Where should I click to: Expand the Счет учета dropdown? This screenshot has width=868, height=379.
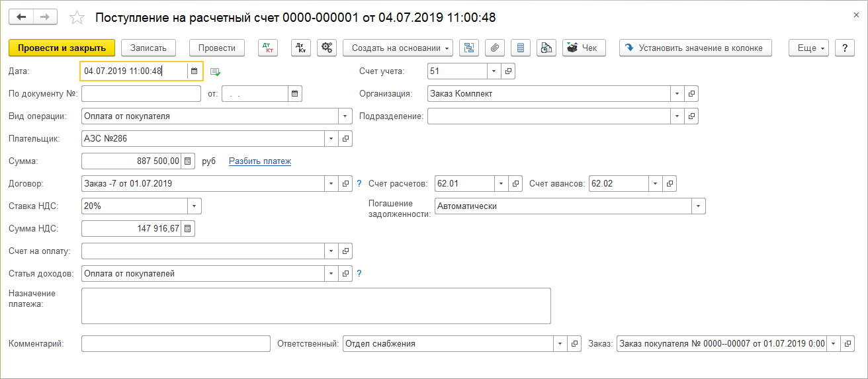[495, 71]
